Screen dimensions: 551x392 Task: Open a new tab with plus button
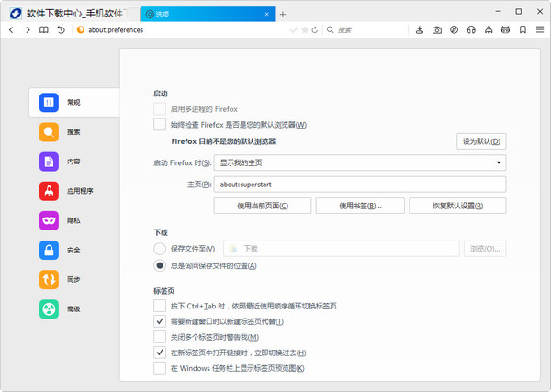click(283, 15)
